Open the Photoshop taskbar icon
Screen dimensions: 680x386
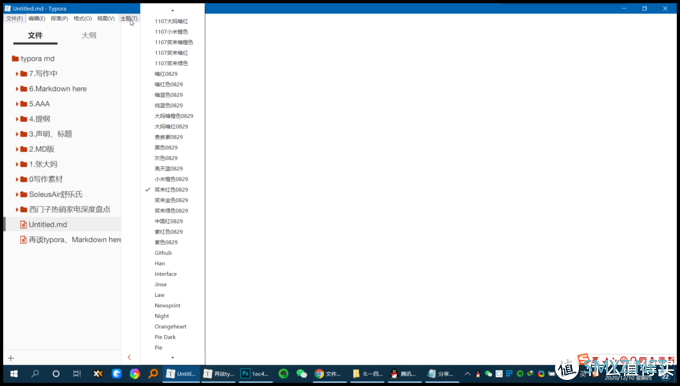tap(255, 373)
